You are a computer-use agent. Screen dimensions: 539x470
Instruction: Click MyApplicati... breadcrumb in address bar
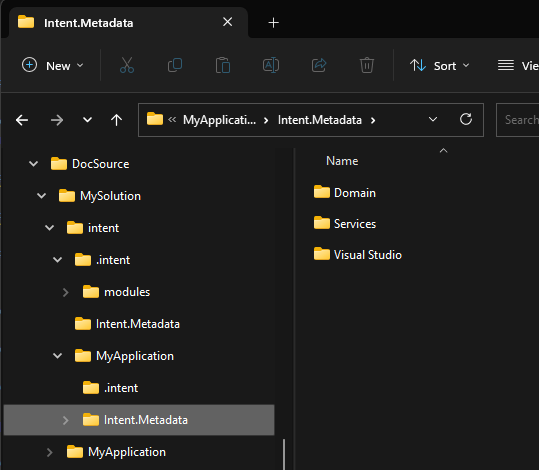(219, 120)
